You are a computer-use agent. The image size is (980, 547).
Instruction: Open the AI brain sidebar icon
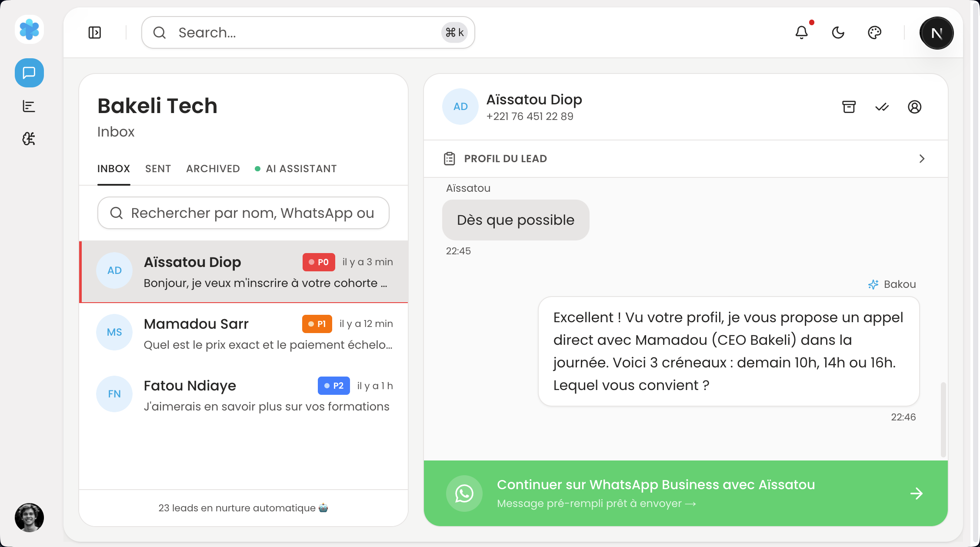point(29,139)
